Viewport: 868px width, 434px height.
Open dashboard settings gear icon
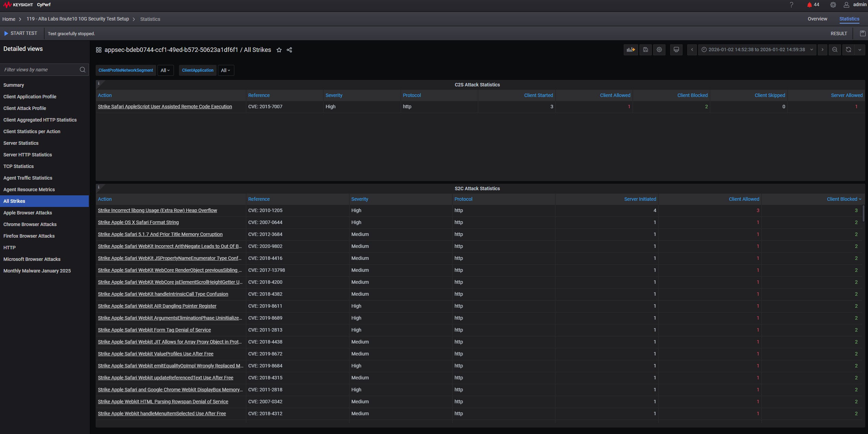[x=659, y=50]
